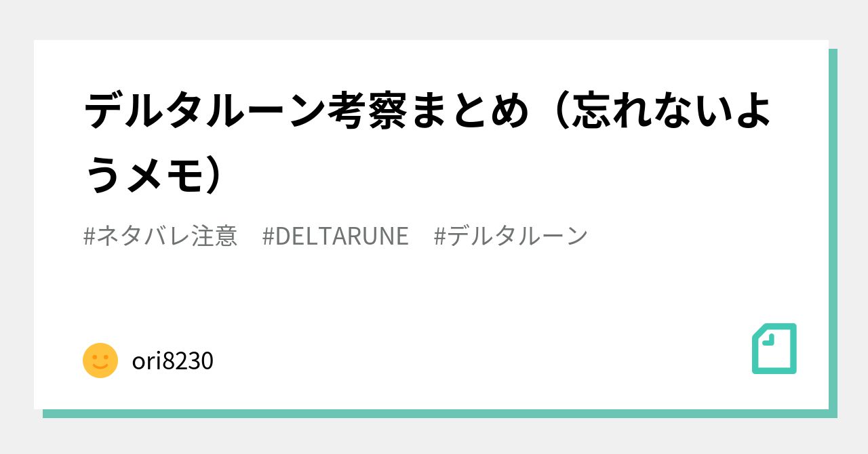Open the #ネタバレ注意 hashtag
This screenshot has width=868, height=454.
click(x=160, y=236)
